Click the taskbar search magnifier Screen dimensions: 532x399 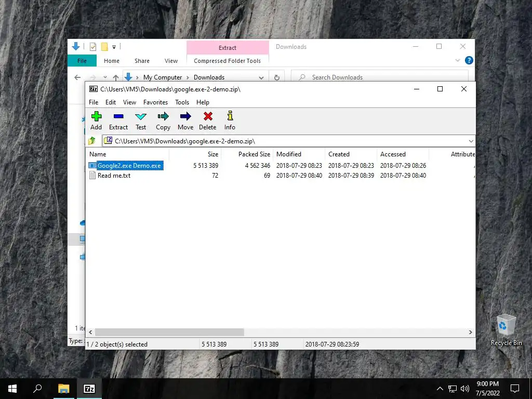coord(37,389)
